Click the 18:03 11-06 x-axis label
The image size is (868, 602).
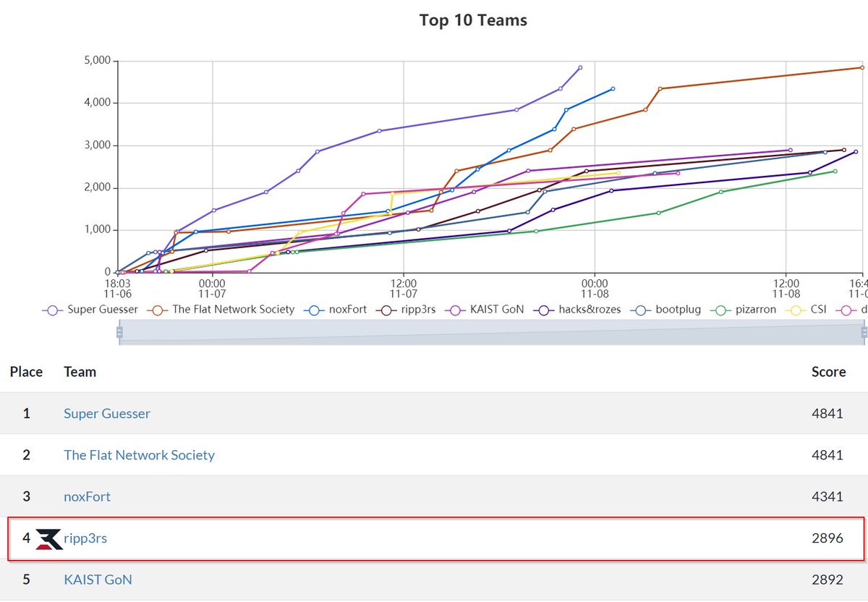click(x=117, y=289)
